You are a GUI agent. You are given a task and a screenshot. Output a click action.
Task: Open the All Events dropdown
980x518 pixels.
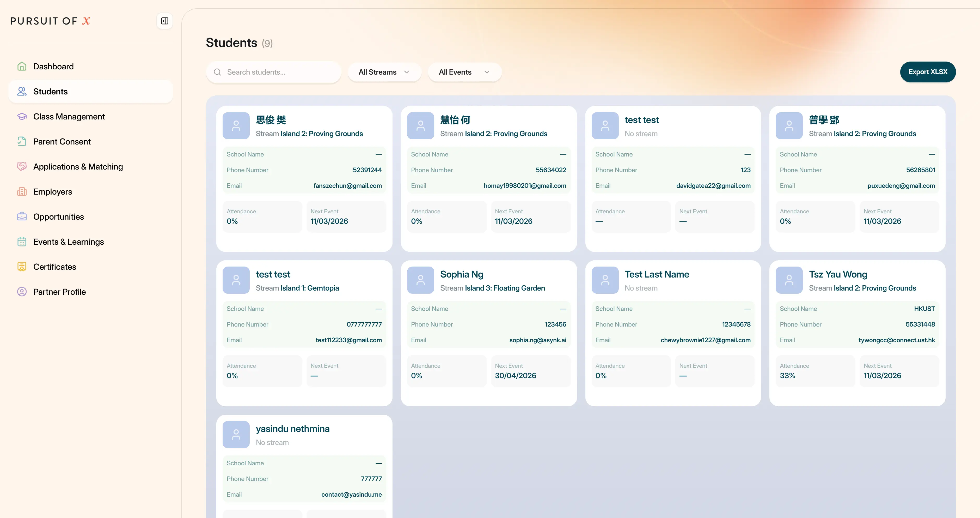coord(464,72)
